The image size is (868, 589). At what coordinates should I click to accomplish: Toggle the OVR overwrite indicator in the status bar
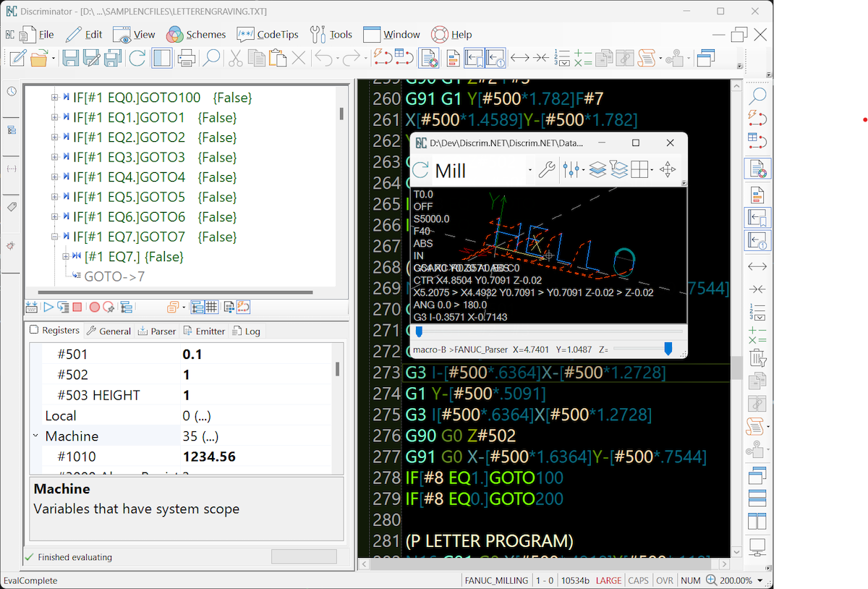coord(664,580)
